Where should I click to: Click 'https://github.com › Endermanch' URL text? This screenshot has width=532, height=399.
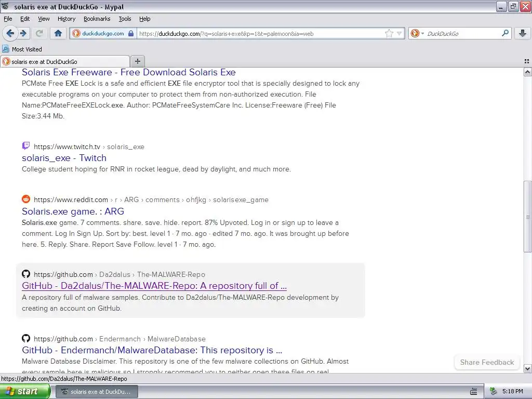pyautogui.click(x=87, y=339)
